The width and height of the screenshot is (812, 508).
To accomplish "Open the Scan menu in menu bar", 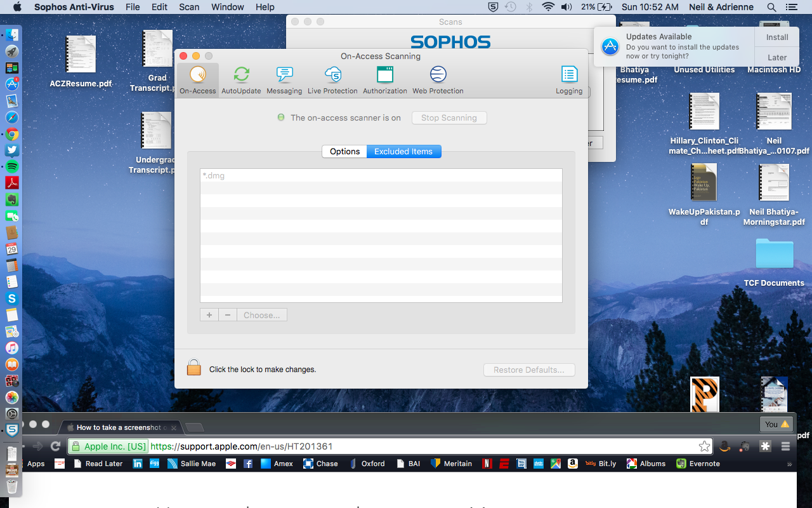I will point(189,7).
